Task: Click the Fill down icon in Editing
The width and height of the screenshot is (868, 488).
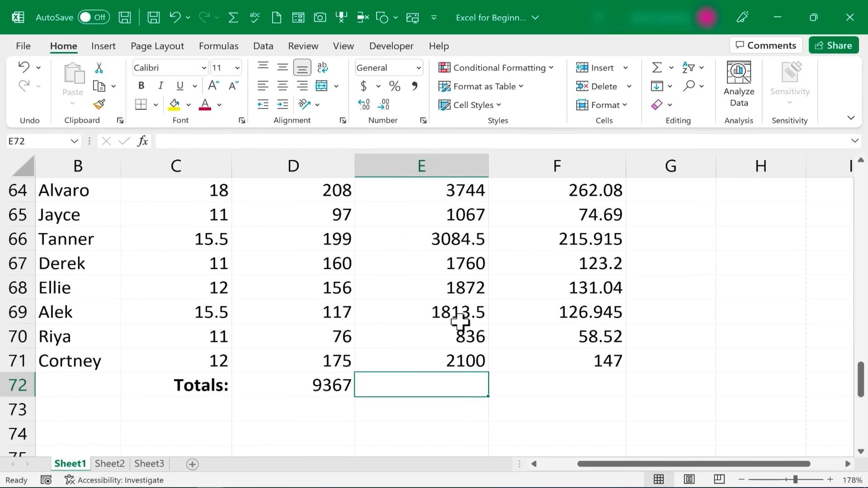Action: [657, 86]
